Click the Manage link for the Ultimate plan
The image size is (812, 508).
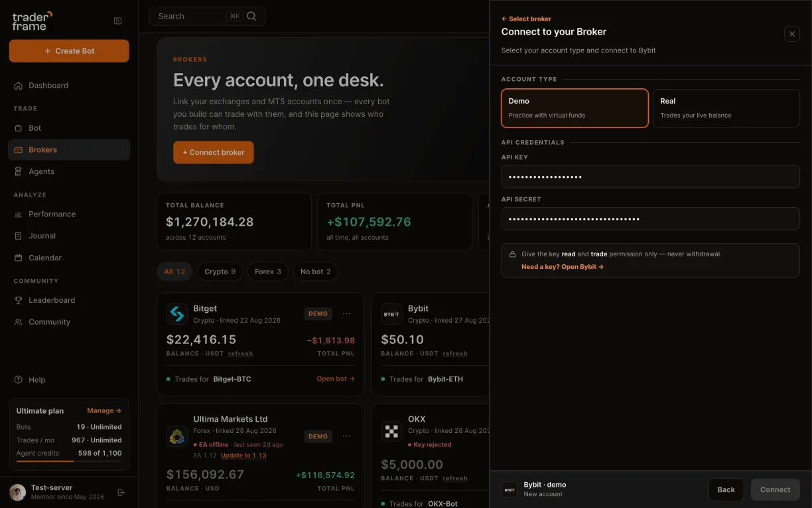point(104,411)
